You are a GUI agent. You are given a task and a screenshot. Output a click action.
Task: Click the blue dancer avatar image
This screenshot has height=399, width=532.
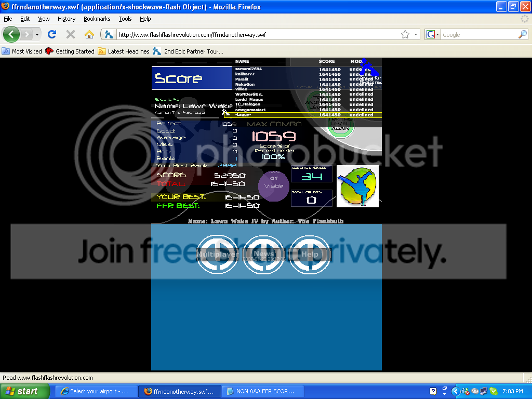pyautogui.click(x=357, y=186)
